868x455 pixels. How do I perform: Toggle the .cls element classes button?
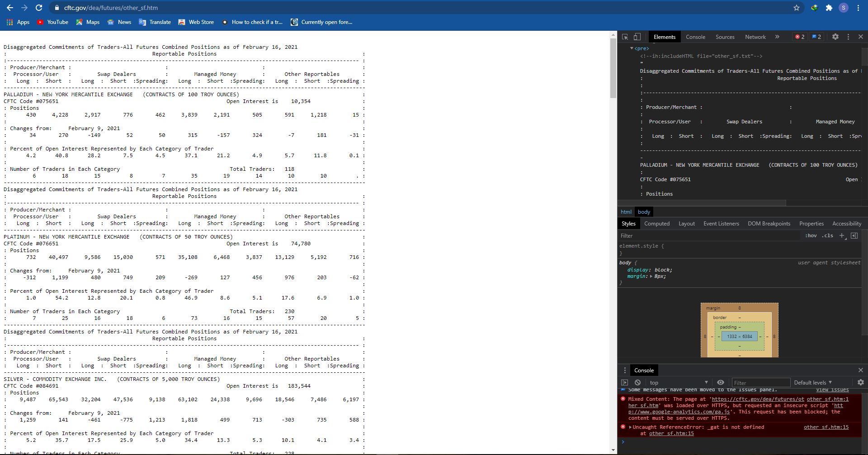[x=828, y=235]
